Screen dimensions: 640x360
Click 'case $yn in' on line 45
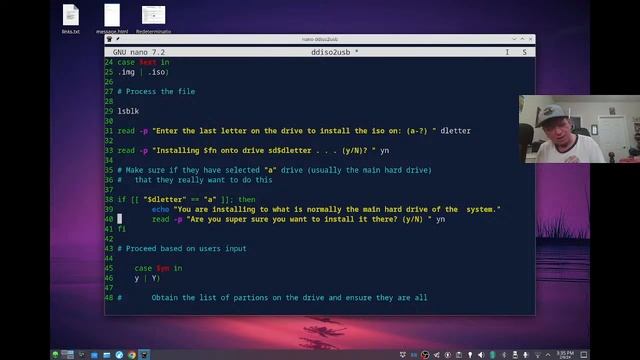158,268
